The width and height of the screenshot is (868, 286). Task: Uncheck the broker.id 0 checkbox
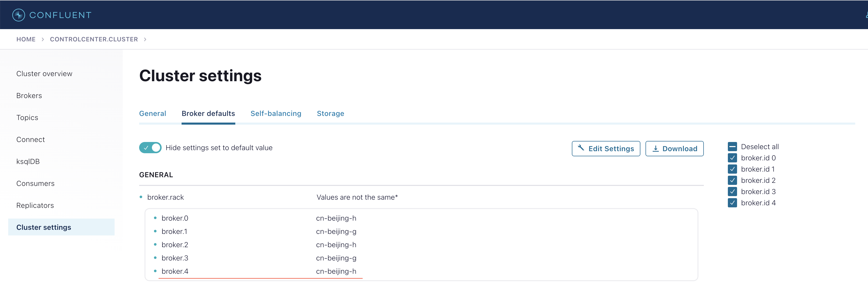732,158
